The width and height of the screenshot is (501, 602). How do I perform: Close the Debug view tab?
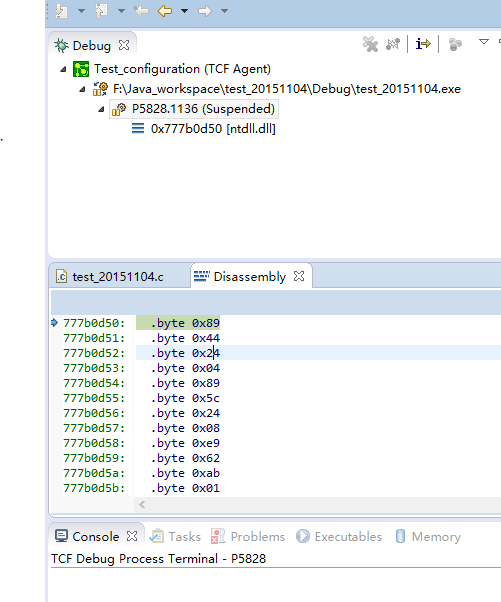(124, 45)
